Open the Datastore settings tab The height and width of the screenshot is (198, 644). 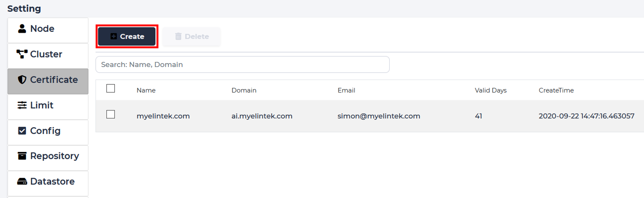[48, 183]
